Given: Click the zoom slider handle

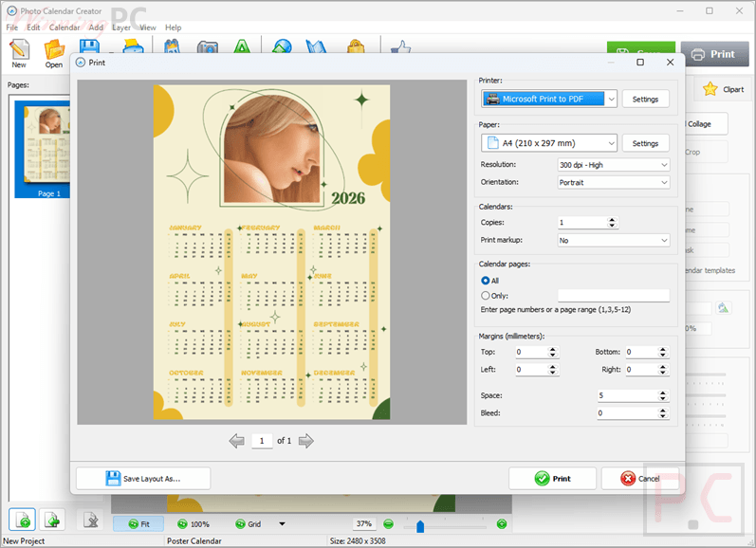Looking at the screenshot, I should click(420, 526).
